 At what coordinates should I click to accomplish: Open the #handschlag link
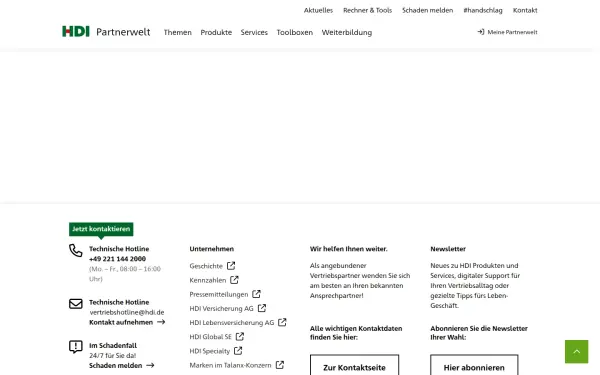click(483, 10)
